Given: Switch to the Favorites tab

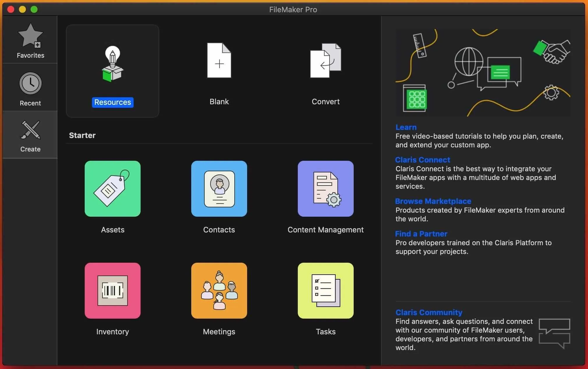Looking at the screenshot, I should 30,41.
